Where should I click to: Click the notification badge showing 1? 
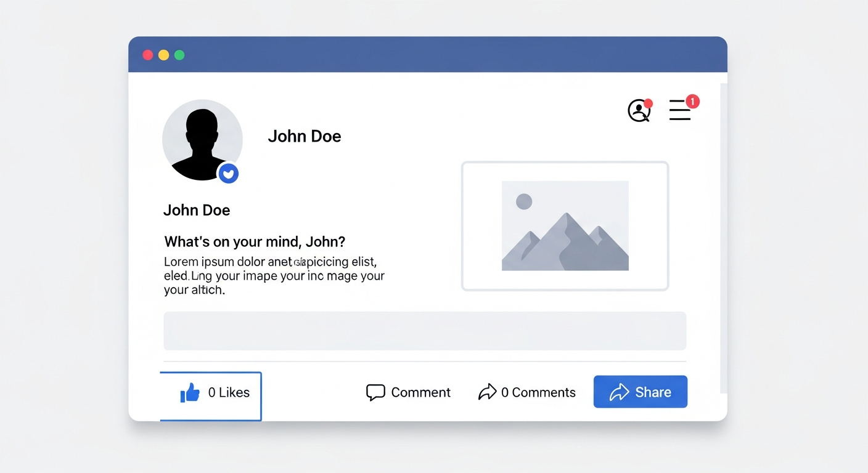pos(692,100)
